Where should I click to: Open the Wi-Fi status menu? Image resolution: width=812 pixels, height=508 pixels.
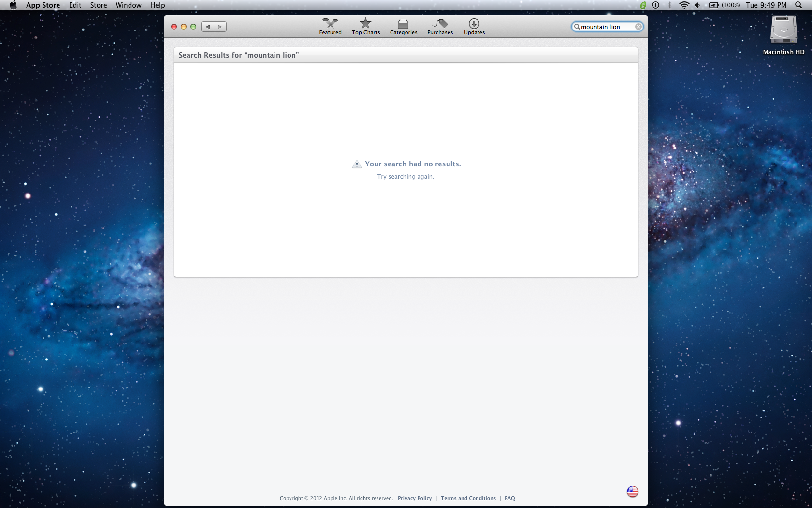click(684, 5)
